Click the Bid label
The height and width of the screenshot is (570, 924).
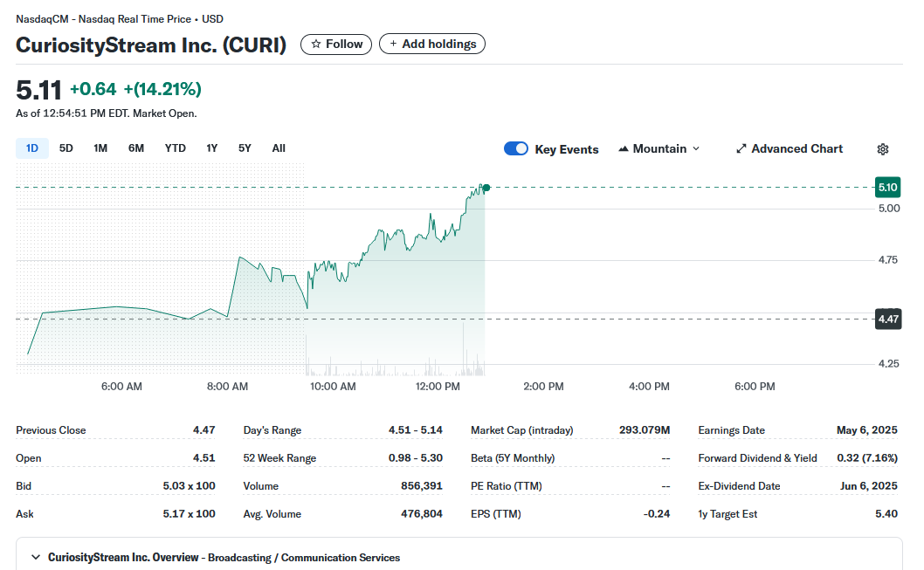pyautogui.click(x=24, y=486)
